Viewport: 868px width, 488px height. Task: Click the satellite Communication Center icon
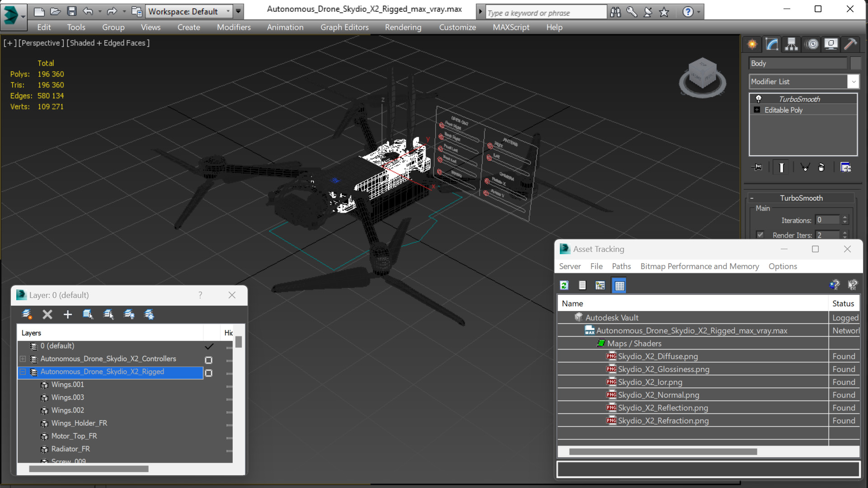(x=648, y=12)
